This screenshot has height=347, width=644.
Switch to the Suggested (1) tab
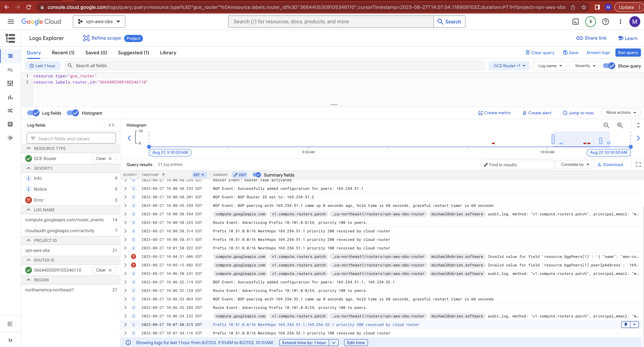coord(133,53)
